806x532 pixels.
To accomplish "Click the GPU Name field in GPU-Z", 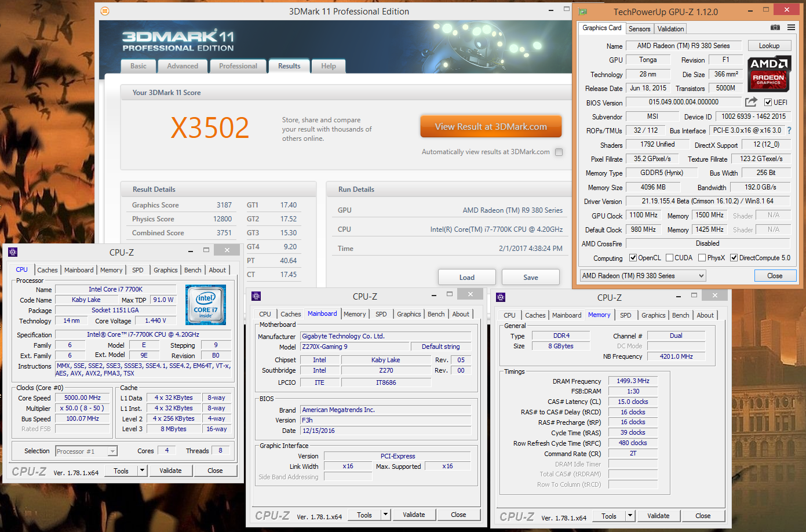I will (x=683, y=46).
